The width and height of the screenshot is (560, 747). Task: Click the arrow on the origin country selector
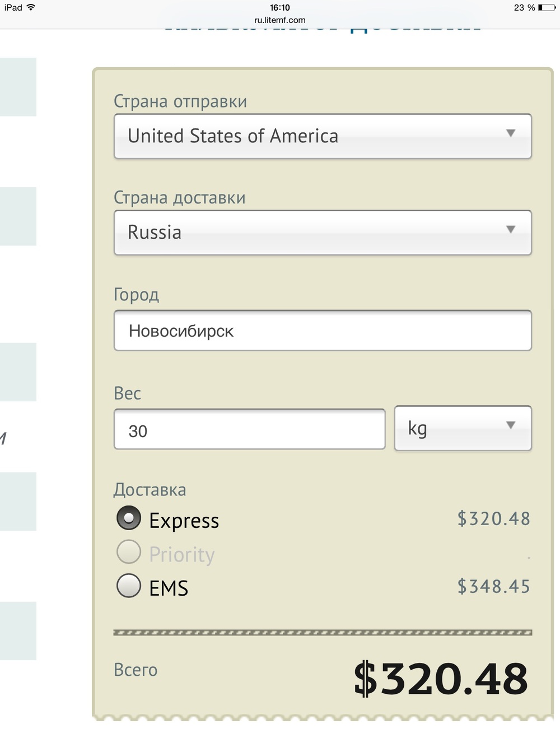(511, 133)
